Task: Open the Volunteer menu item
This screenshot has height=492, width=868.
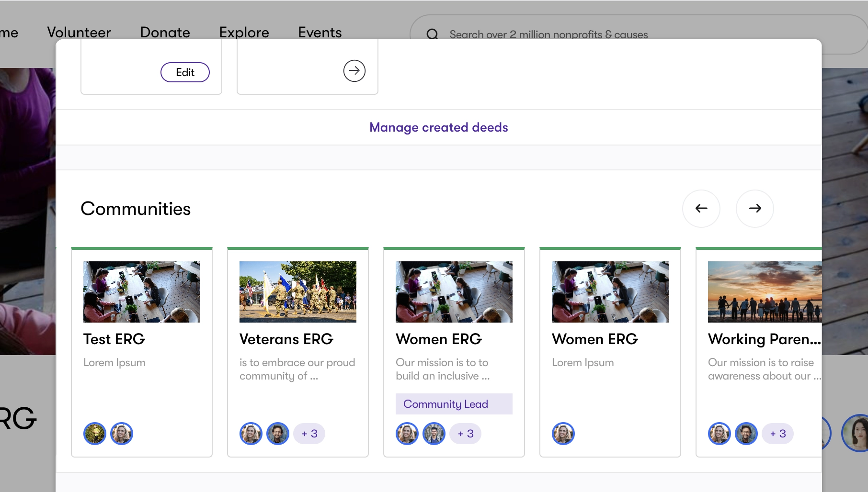Action: (x=79, y=32)
